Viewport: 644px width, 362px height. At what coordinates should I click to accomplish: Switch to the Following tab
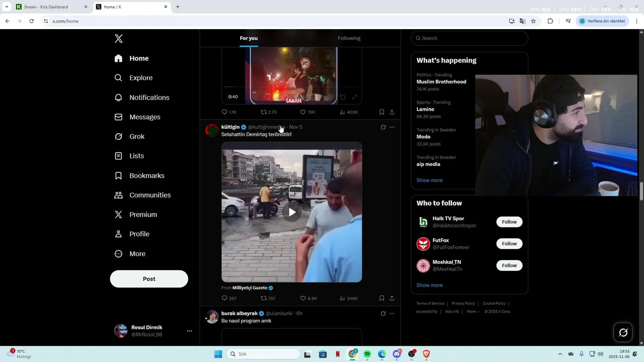pos(349,38)
